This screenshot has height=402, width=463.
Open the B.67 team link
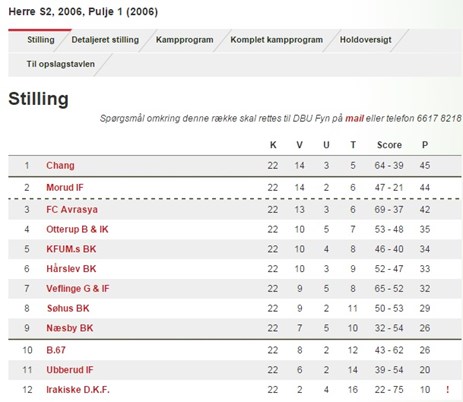[x=56, y=350]
